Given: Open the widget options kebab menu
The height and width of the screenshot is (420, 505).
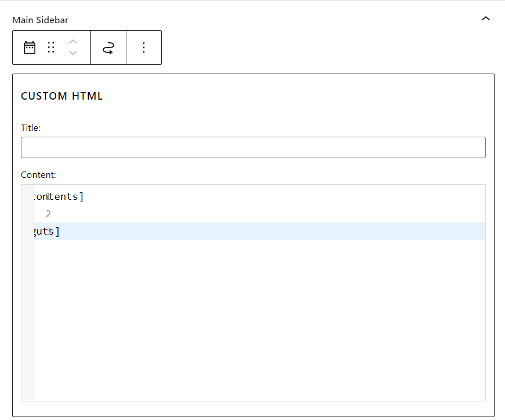Looking at the screenshot, I should pos(143,47).
